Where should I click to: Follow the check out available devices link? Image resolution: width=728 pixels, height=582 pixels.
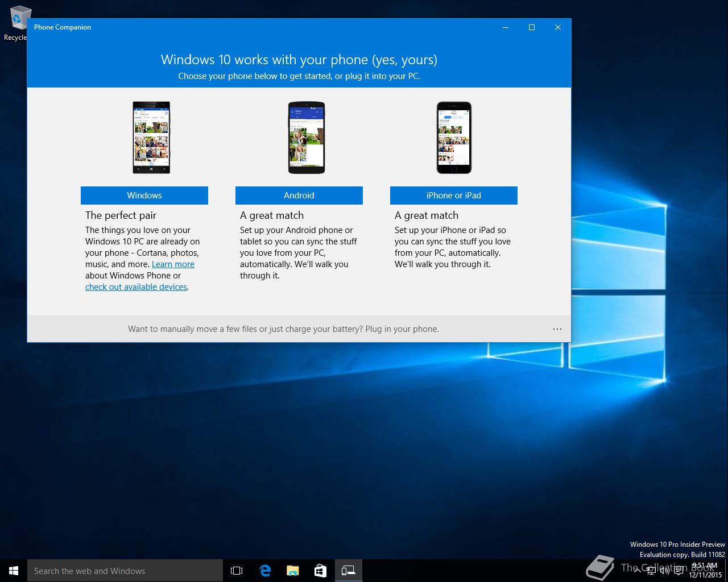click(136, 287)
